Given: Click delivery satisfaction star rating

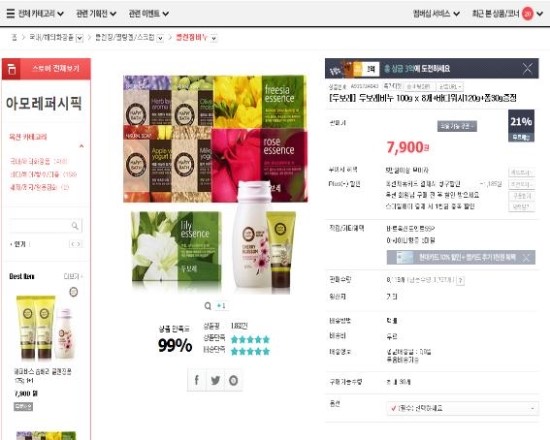Looking at the screenshot, I should click(250, 351).
